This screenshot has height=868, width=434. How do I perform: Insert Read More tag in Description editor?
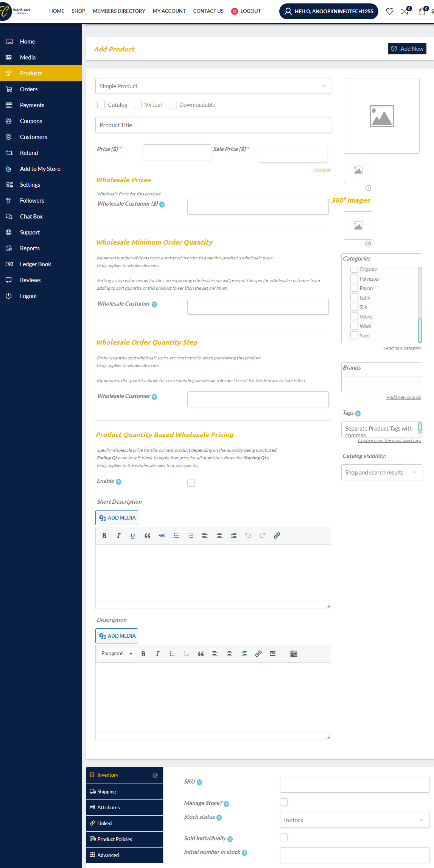point(272,654)
